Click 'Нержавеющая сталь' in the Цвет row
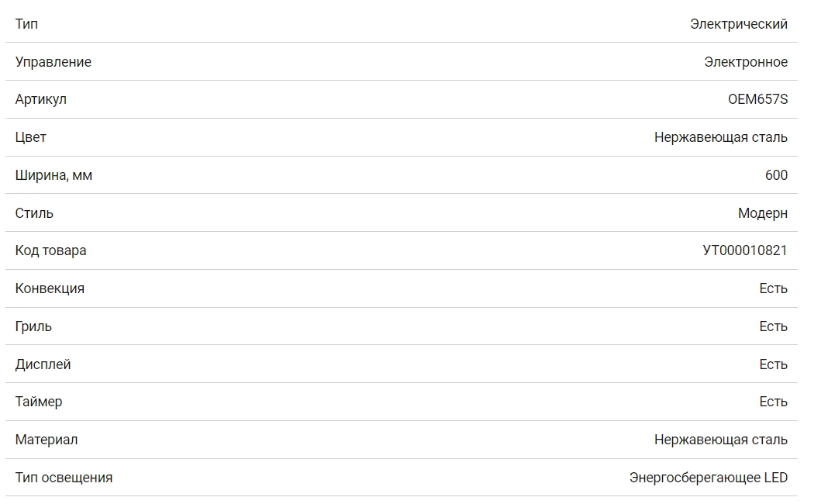 [x=720, y=137]
